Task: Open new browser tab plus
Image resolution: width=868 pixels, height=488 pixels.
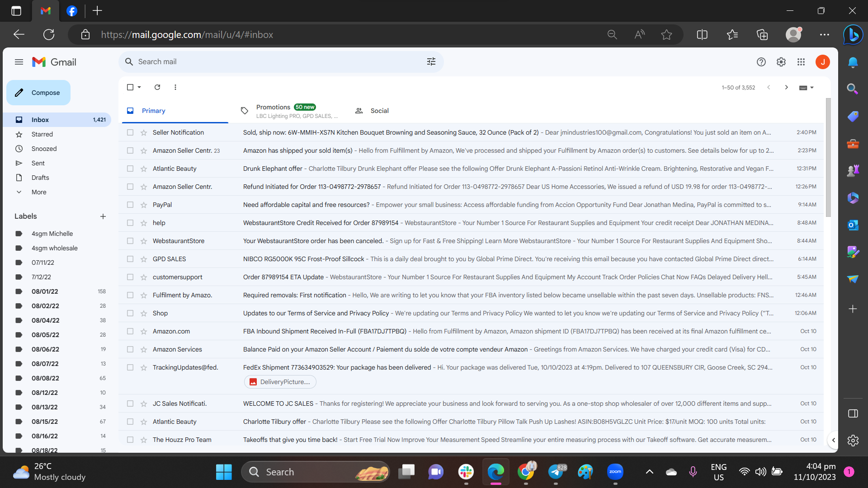Action: click(x=97, y=11)
